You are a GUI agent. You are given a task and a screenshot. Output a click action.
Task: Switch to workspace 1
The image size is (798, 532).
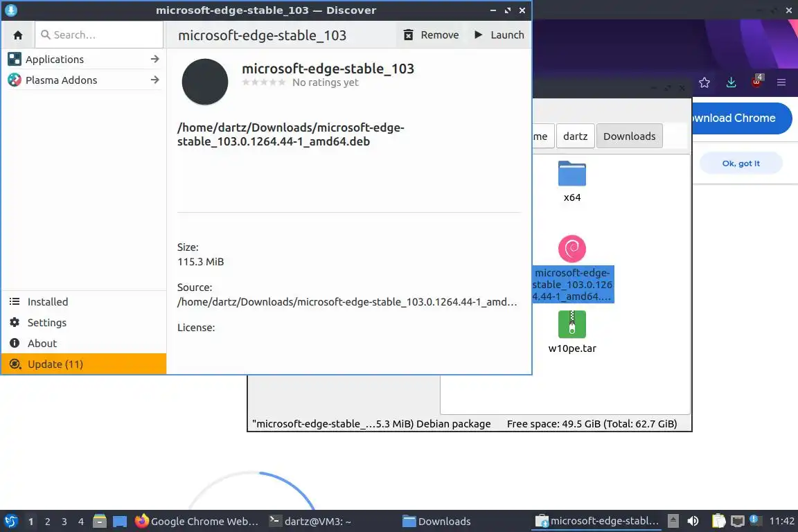(x=31, y=522)
